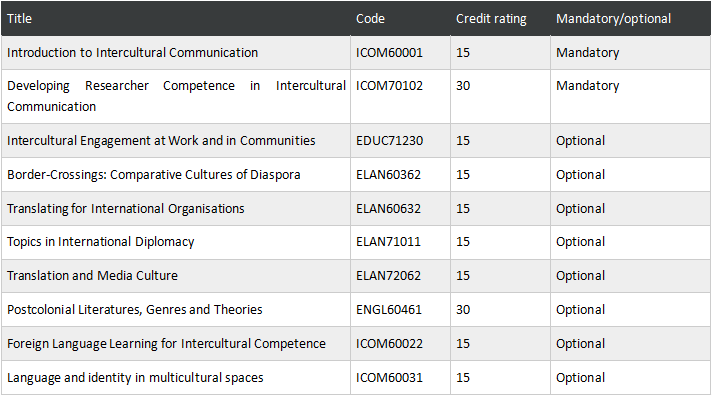Click course code ELAN60362

pos(388,175)
